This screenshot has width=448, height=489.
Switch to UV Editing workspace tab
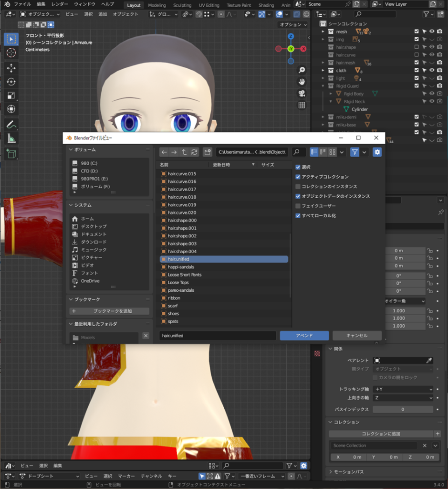point(209,5)
